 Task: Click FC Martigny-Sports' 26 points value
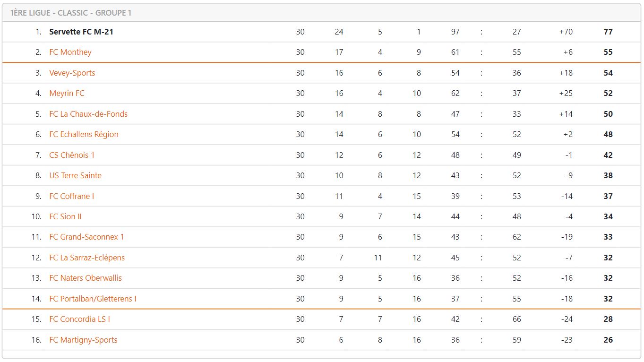pos(608,340)
